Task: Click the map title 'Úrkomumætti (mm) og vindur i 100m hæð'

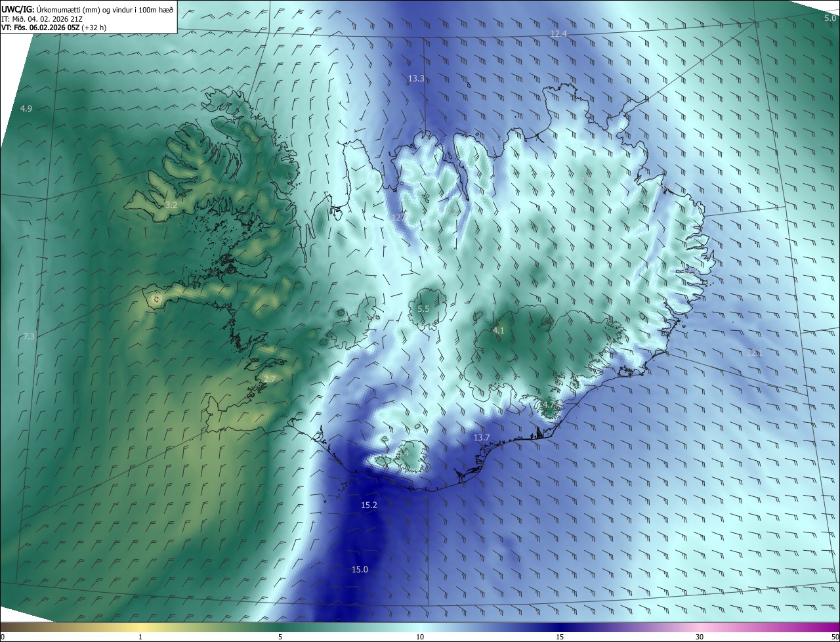Action: click(x=104, y=10)
